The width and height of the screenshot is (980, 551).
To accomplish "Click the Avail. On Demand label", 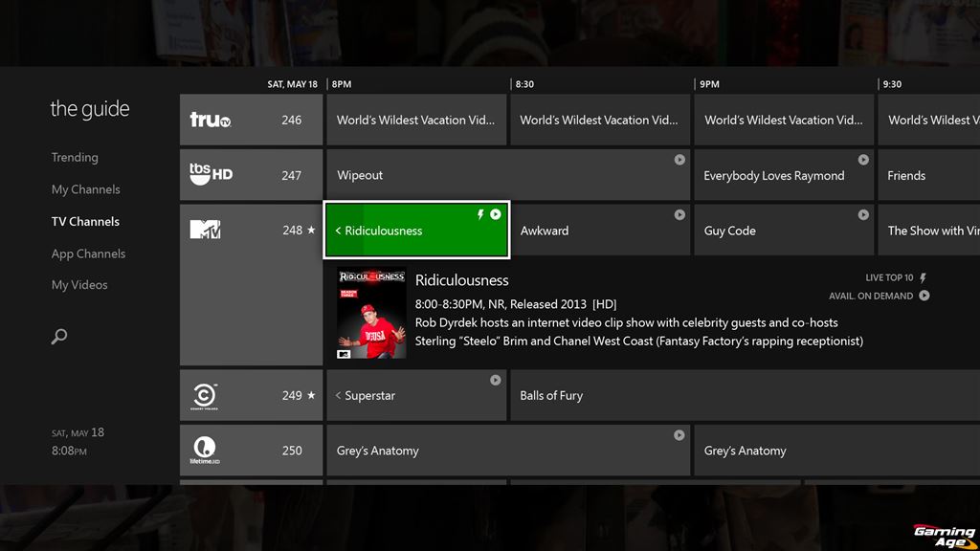I will point(871,297).
